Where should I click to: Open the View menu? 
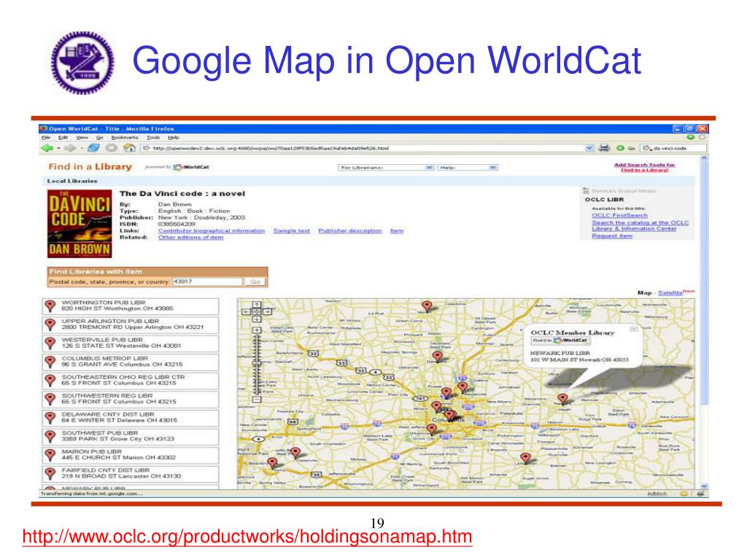82,138
